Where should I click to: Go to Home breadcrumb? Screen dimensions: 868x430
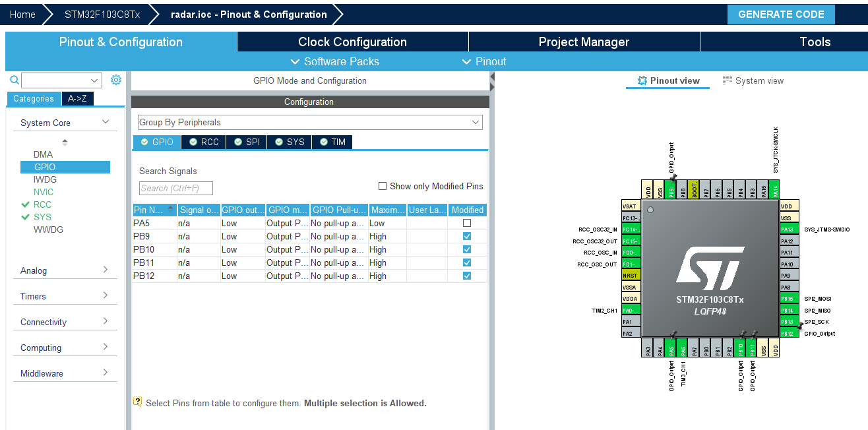point(22,14)
